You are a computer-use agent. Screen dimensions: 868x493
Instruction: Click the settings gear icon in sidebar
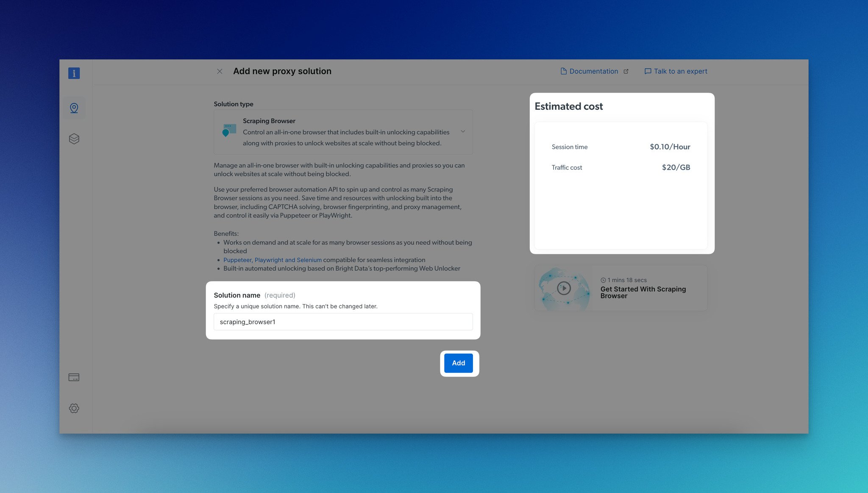pyautogui.click(x=73, y=408)
